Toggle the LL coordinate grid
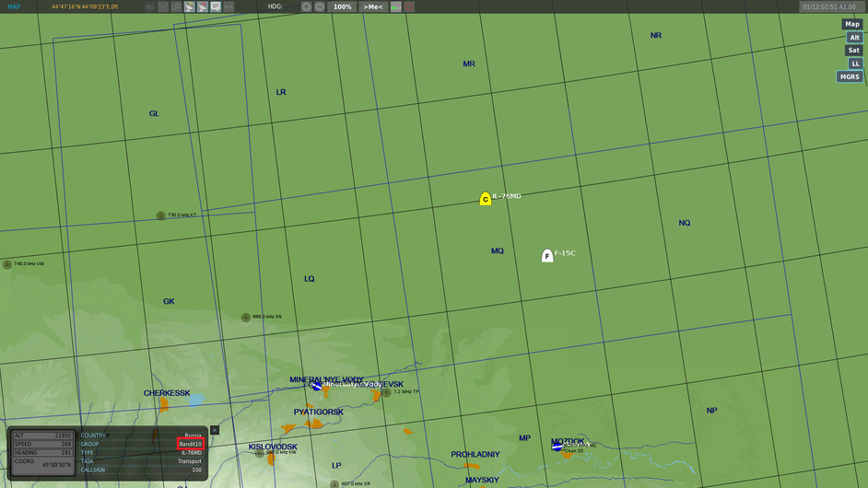The width and height of the screenshot is (868, 488). [x=855, y=64]
